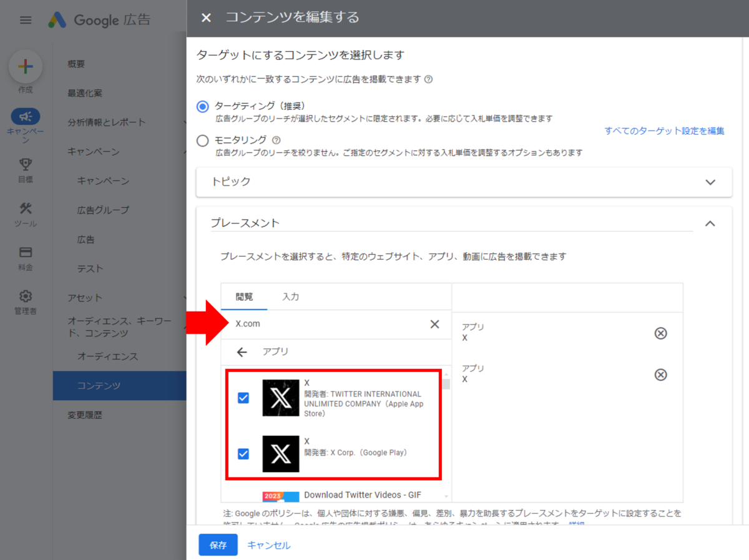The image size is (749, 560).
Task: Select the ターゲティング (推奨) radio option
Action: 202,107
